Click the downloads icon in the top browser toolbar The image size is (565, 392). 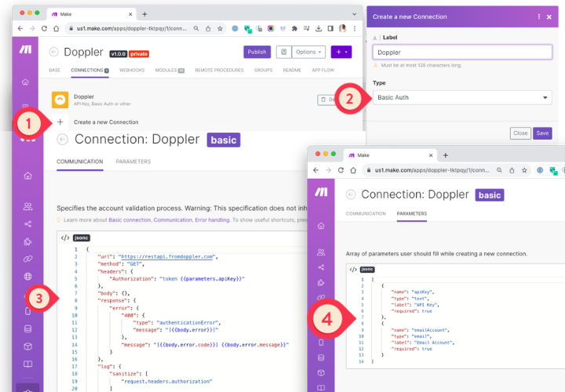(x=319, y=28)
